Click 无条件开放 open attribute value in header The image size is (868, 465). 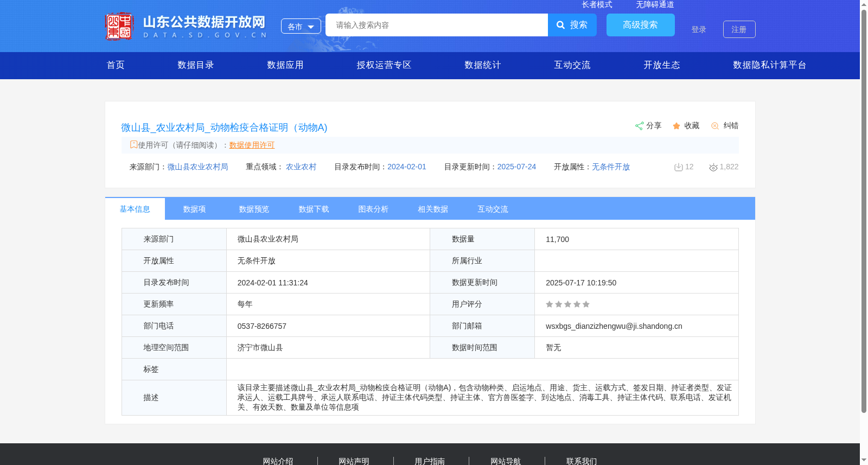(x=611, y=167)
